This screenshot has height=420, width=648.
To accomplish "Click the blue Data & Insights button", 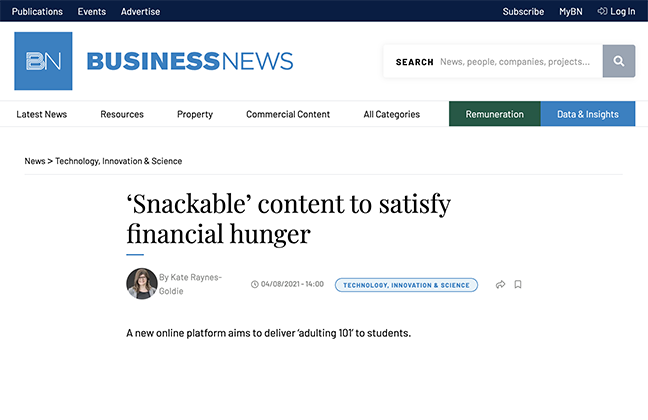I will [588, 114].
